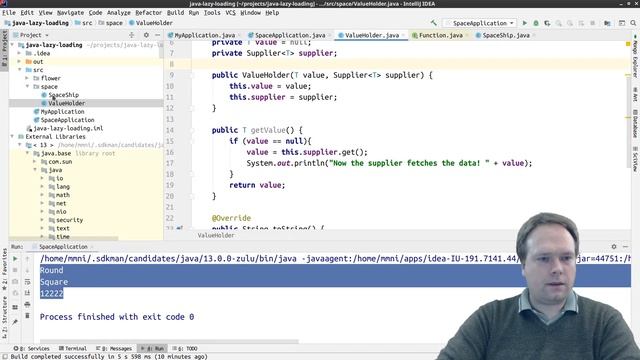
Task: Toggle scroll to end in Run console
Action: (x=27, y=293)
